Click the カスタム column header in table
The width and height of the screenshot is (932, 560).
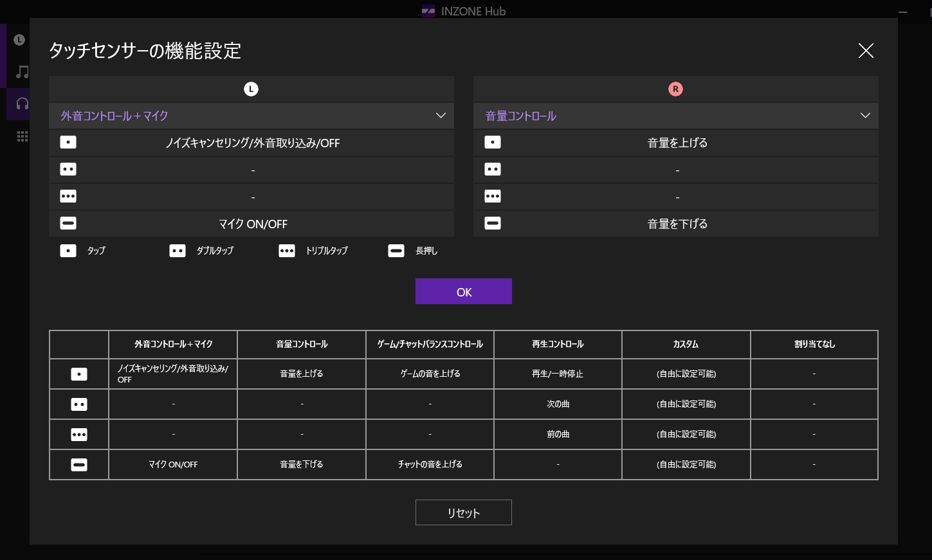(x=686, y=345)
